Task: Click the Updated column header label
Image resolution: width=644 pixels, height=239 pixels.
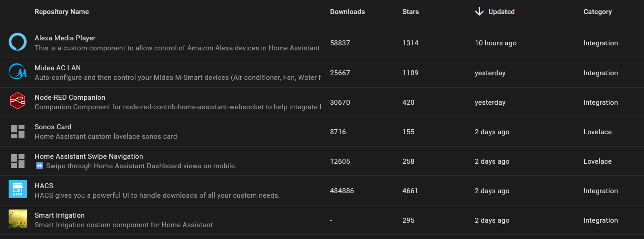Action: pos(501,12)
